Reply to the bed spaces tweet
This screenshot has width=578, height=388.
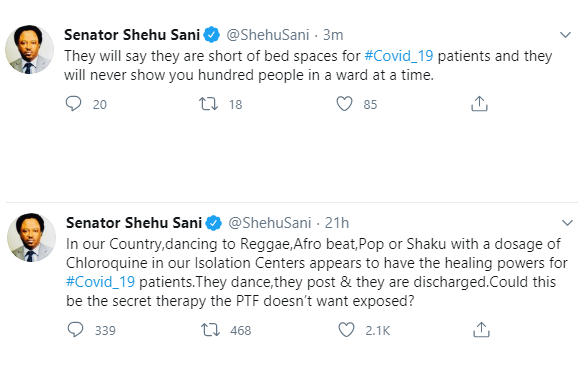73,104
